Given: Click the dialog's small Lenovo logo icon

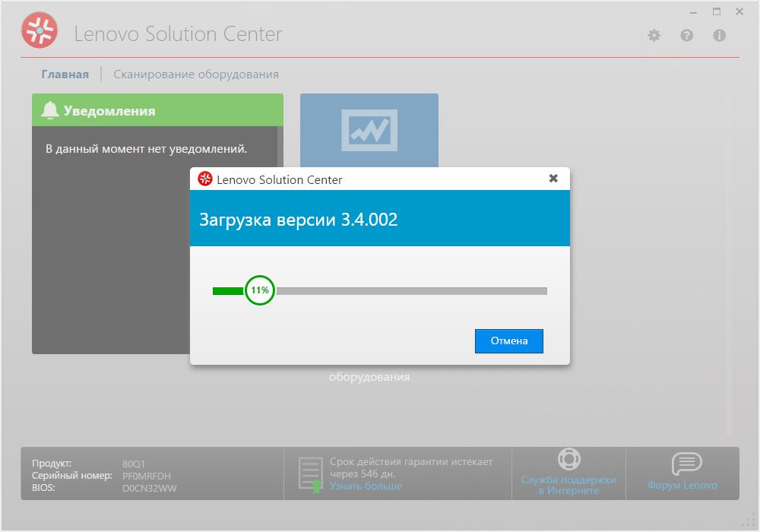Looking at the screenshot, I should 205,179.
